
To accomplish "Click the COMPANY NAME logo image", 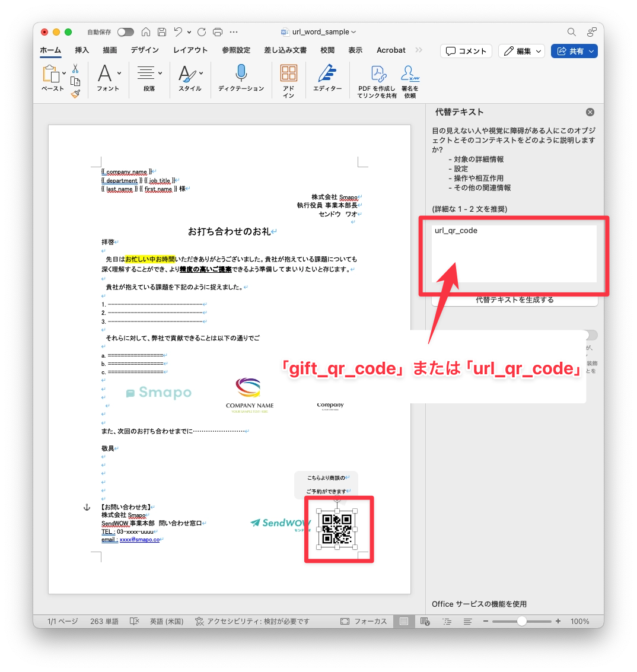I will pos(250,395).
